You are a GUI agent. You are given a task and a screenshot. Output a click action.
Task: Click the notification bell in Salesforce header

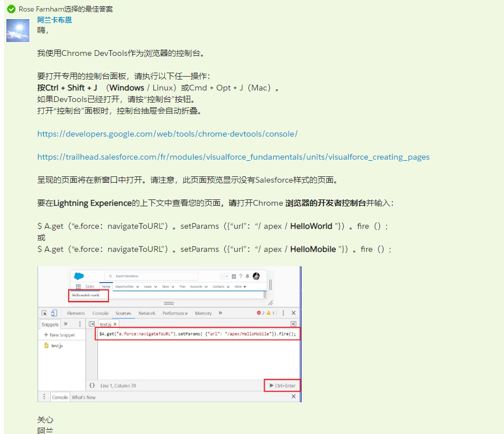247,276
